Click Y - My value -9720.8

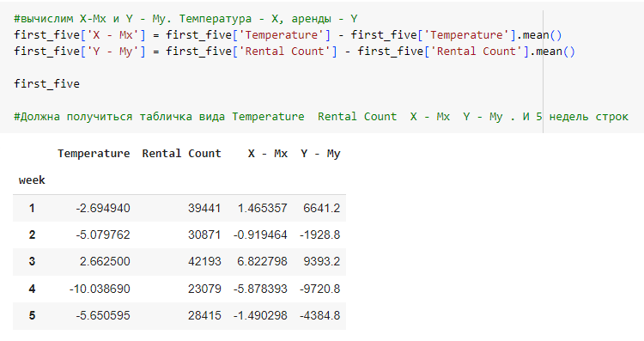pos(320,289)
